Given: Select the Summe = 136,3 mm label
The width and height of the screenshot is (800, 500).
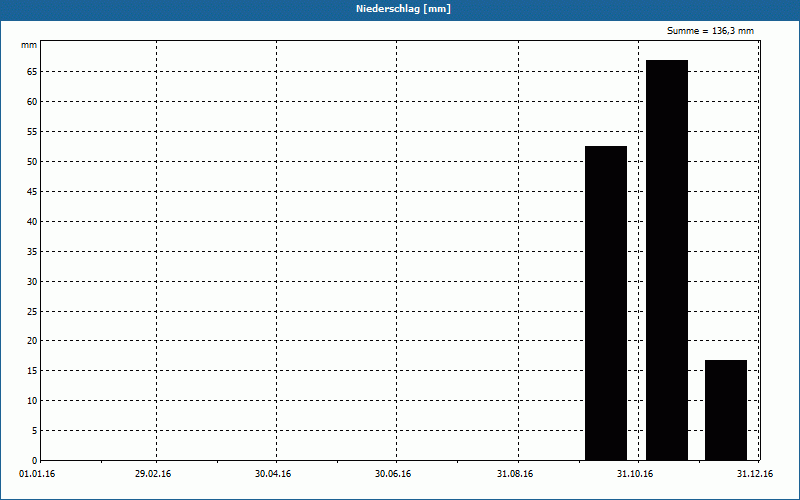Looking at the screenshot, I should (x=710, y=31).
